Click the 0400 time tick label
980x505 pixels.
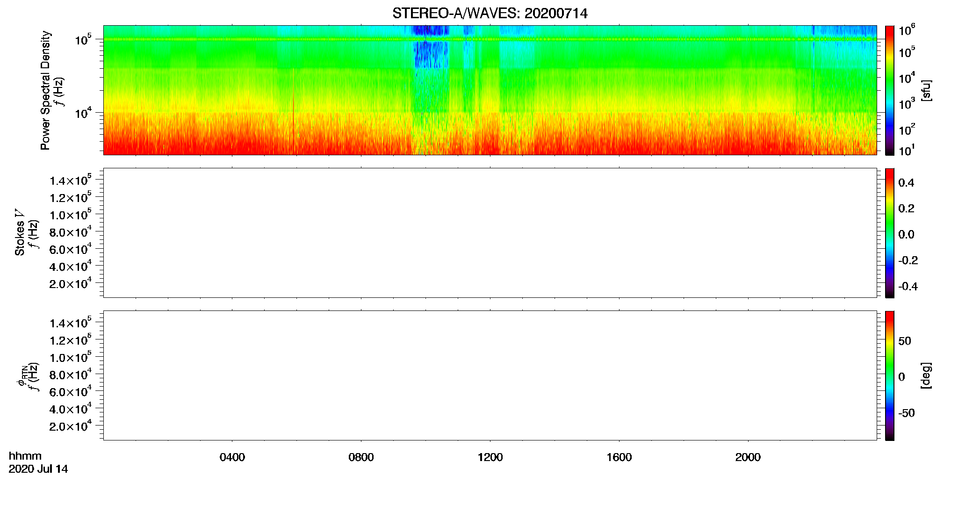(232, 457)
